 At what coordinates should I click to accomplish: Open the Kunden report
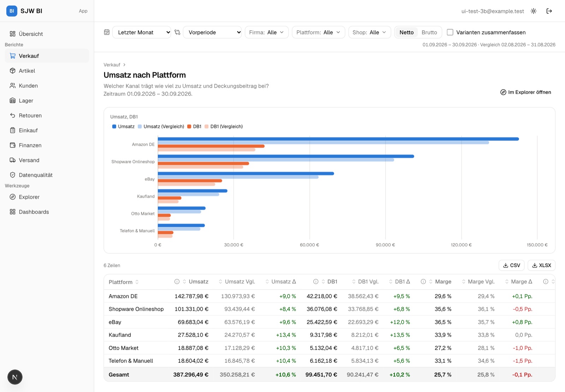47,85
